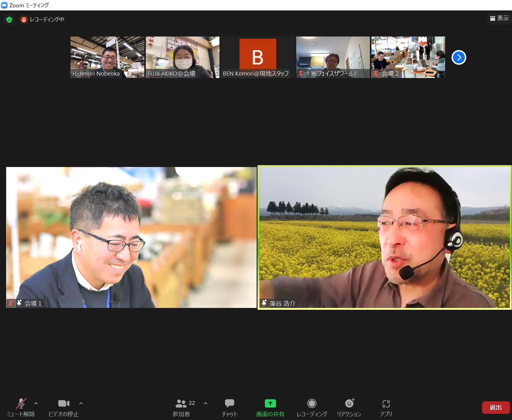The width and height of the screenshot is (512, 420).
Task: Select Hidenori Nobeoka video thumbnail
Action: pyautogui.click(x=107, y=57)
